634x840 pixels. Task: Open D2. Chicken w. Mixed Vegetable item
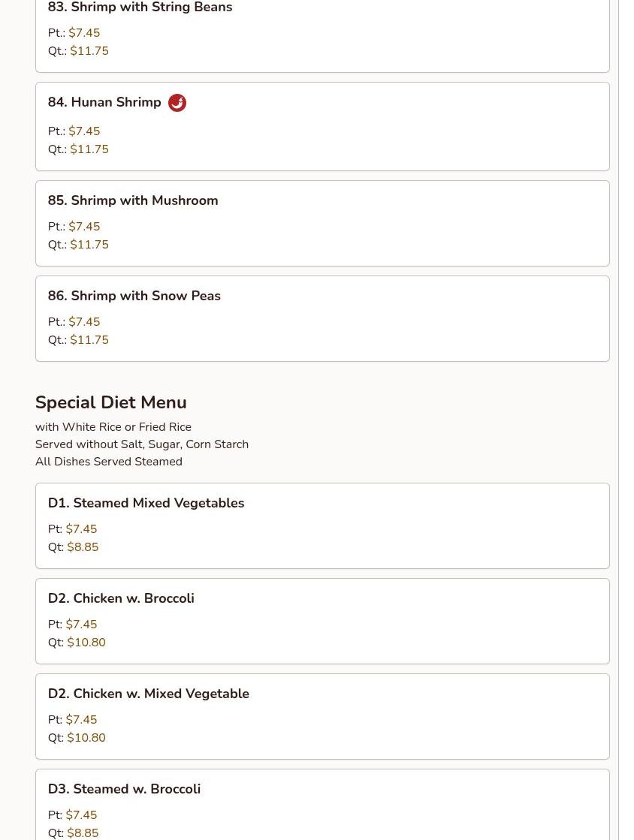(322, 716)
